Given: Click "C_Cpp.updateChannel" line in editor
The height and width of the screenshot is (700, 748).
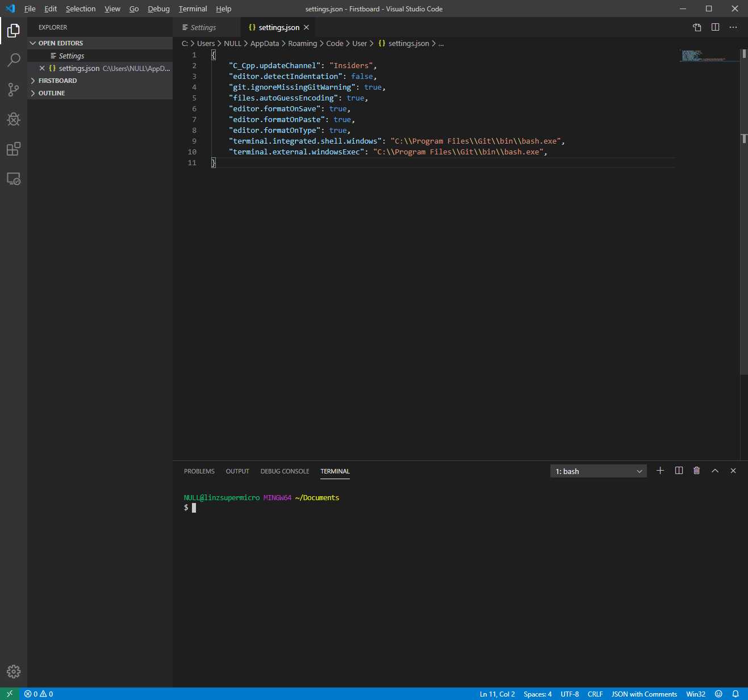Looking at the screenshot, I should click(x=303, y=65).
